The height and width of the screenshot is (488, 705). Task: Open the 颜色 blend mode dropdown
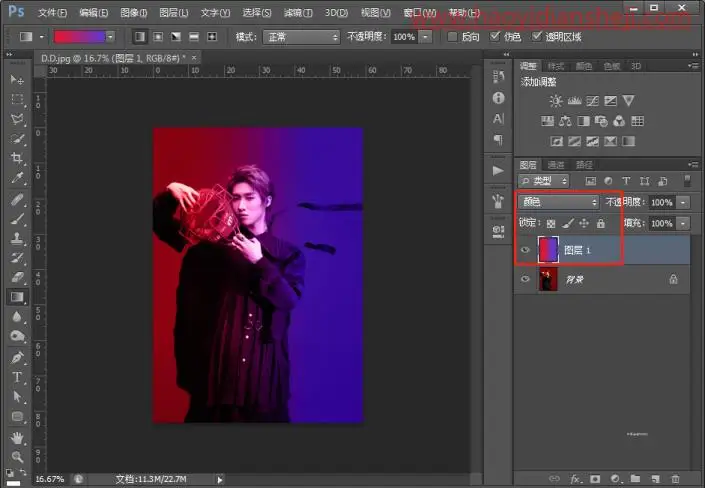[x=558, y=202]
